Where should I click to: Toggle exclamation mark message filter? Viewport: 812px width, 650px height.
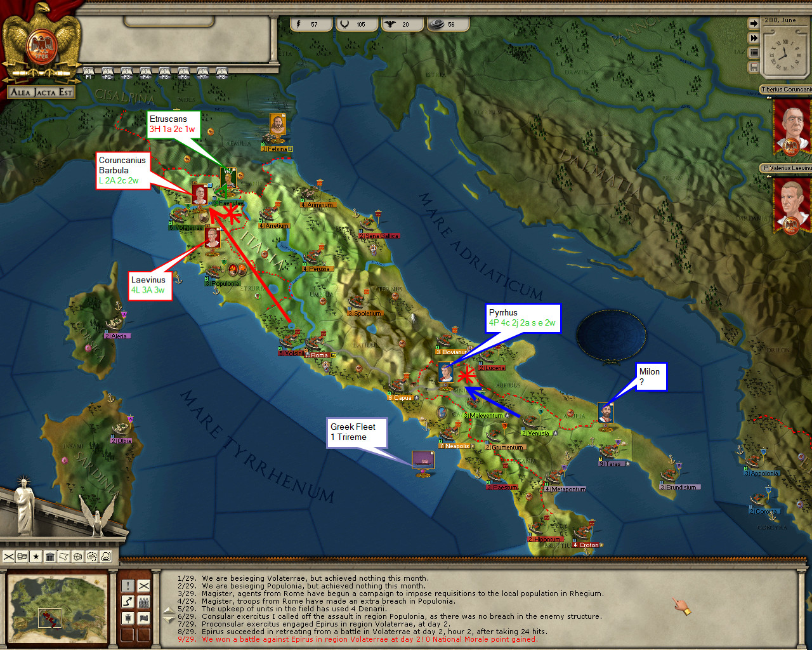(x=128, y=585)
